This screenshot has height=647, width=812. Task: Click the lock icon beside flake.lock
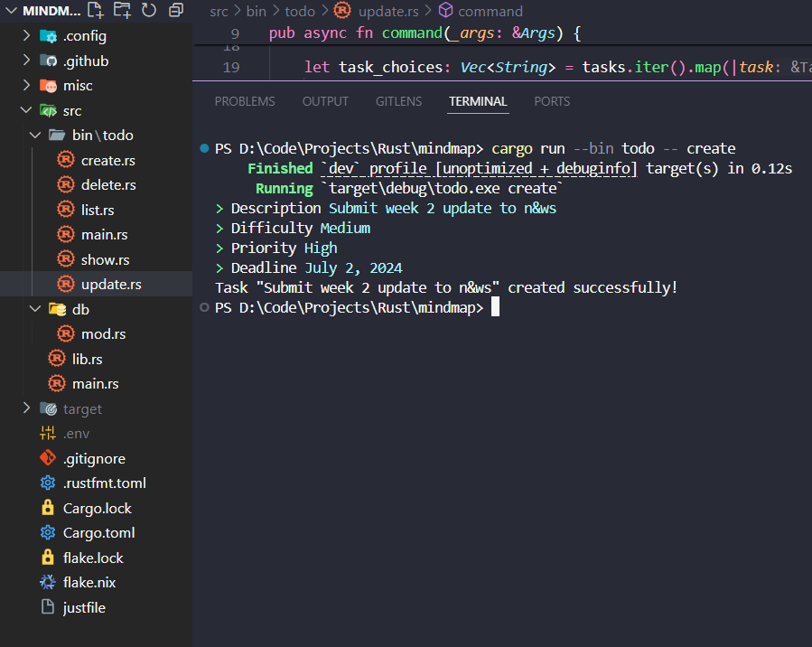(48, 557)
